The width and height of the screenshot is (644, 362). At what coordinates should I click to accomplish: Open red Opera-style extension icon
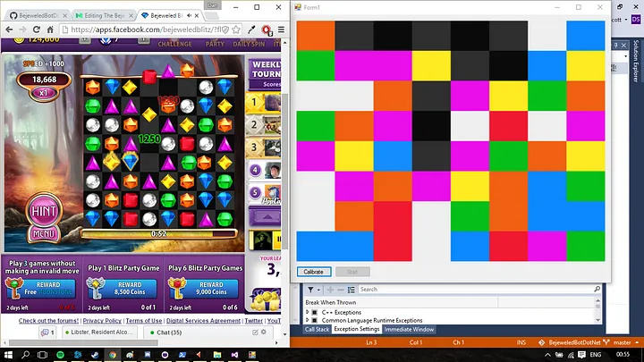pyautogui.click(x=267, y=29)
